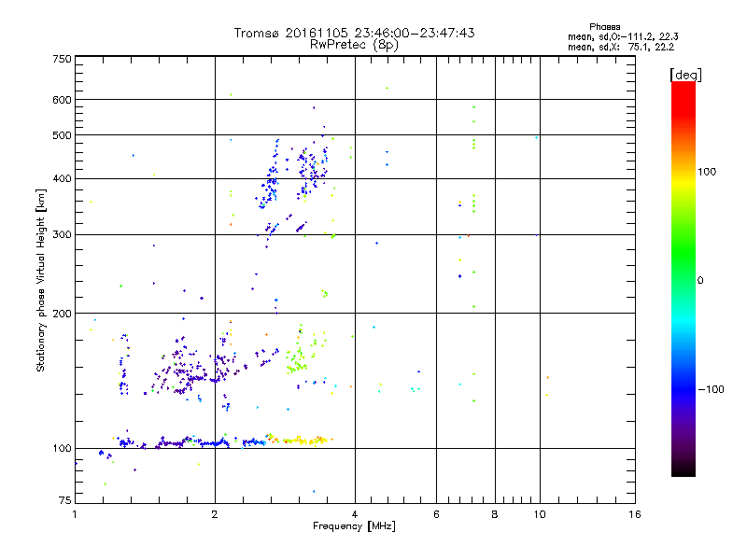747x560 pixels.
Task: Click the '[deg]' colorbar unit label
Action: coord(685,75)
